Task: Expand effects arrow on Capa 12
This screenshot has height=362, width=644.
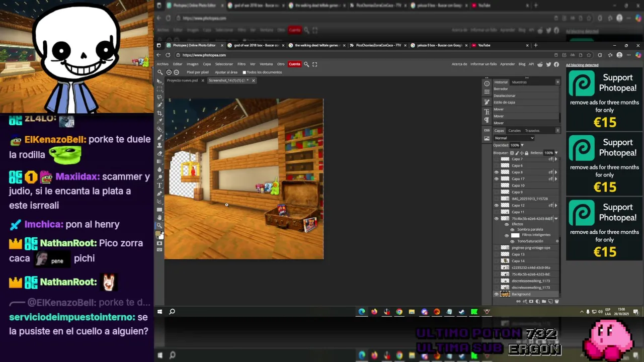Action: click(x=556, y=206)
